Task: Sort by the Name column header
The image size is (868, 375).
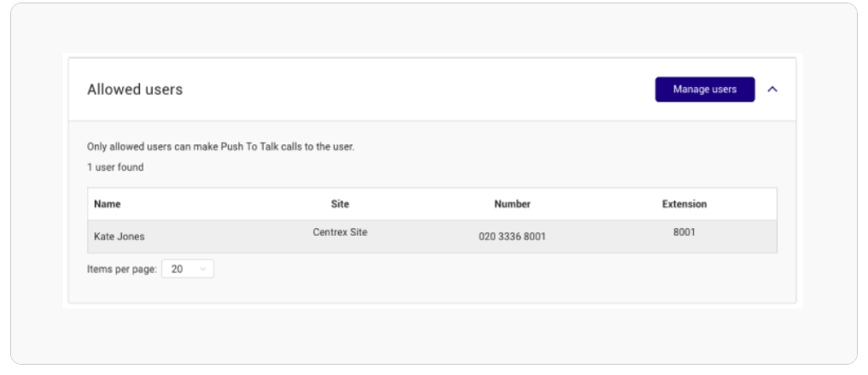Action: [108, 204]
